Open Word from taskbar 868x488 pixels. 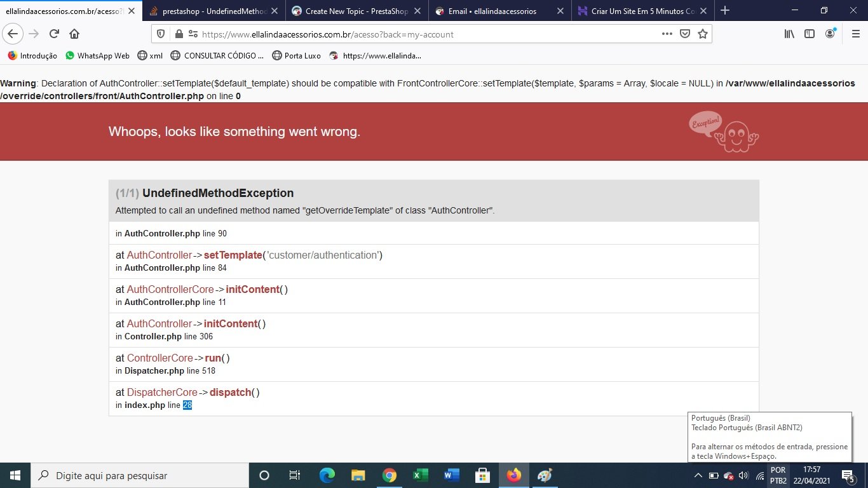coord(452,475)
